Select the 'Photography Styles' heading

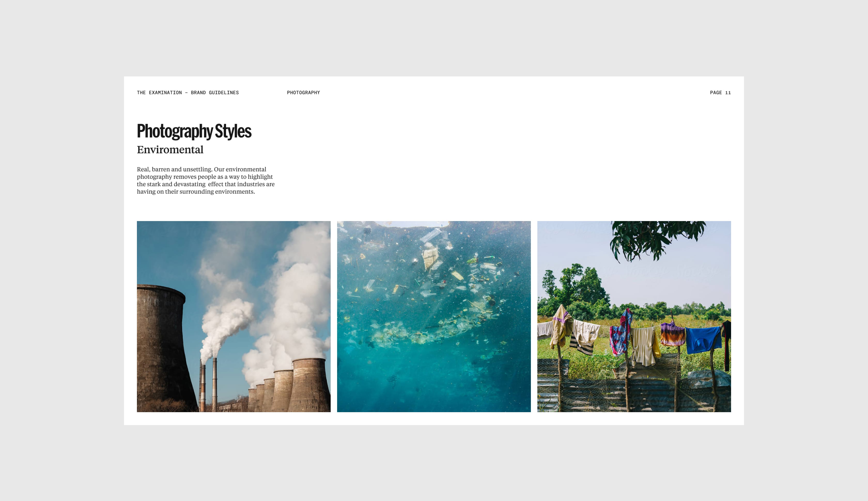pyautogui.click(x=194, y=131)
